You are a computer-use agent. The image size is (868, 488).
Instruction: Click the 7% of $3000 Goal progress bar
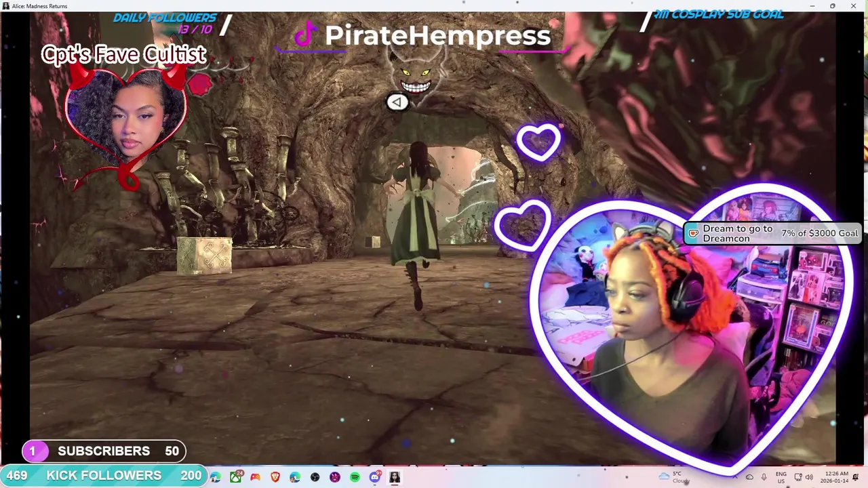click(819, 233)
